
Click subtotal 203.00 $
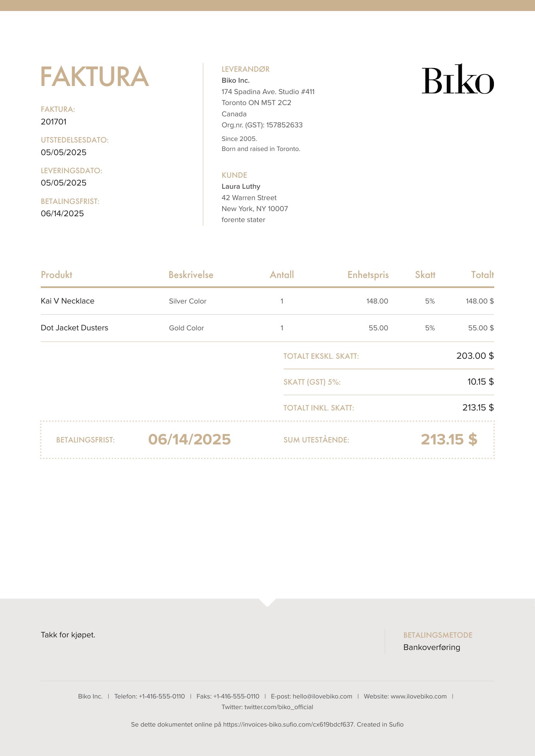[475, 356]
